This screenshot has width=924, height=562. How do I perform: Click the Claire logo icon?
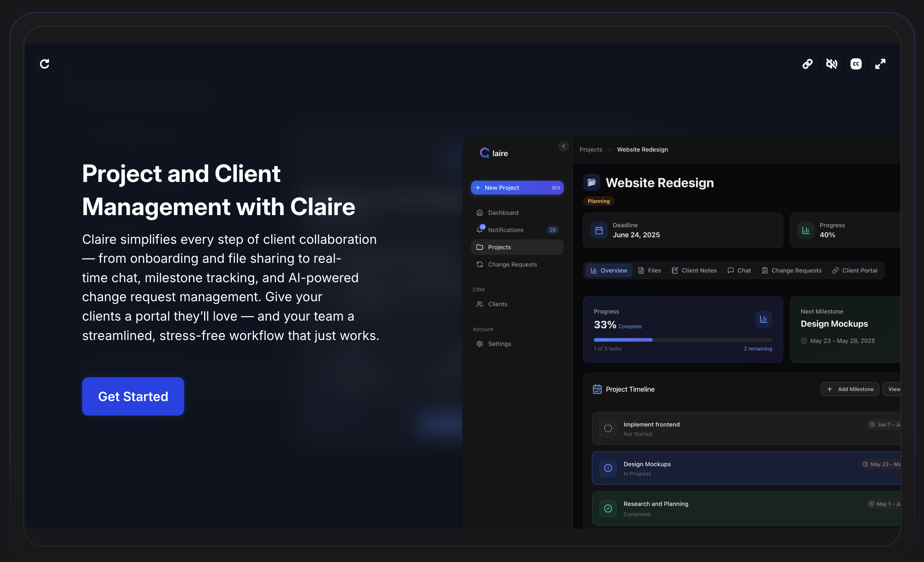point(485,153)
